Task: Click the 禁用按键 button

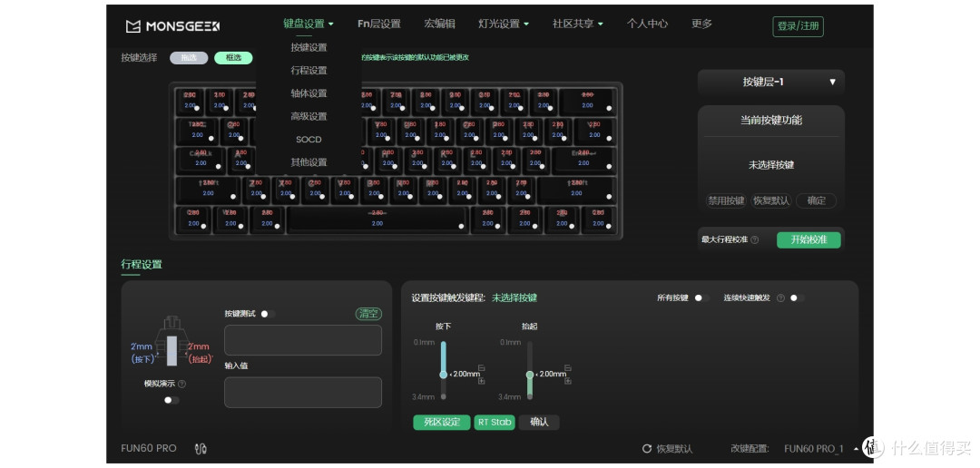Action: [726, 201]
